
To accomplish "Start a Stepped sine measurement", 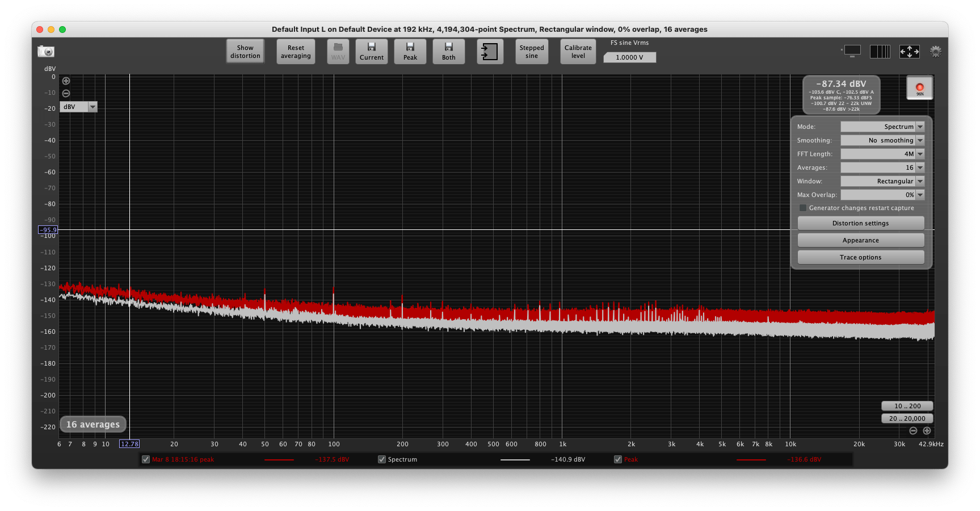I will 532,52.
